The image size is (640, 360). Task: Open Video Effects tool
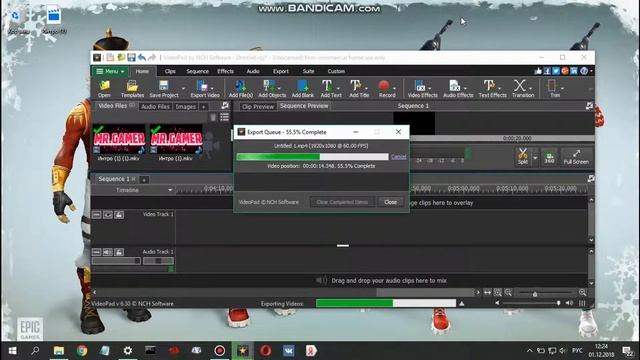click(x=420, y=88)
